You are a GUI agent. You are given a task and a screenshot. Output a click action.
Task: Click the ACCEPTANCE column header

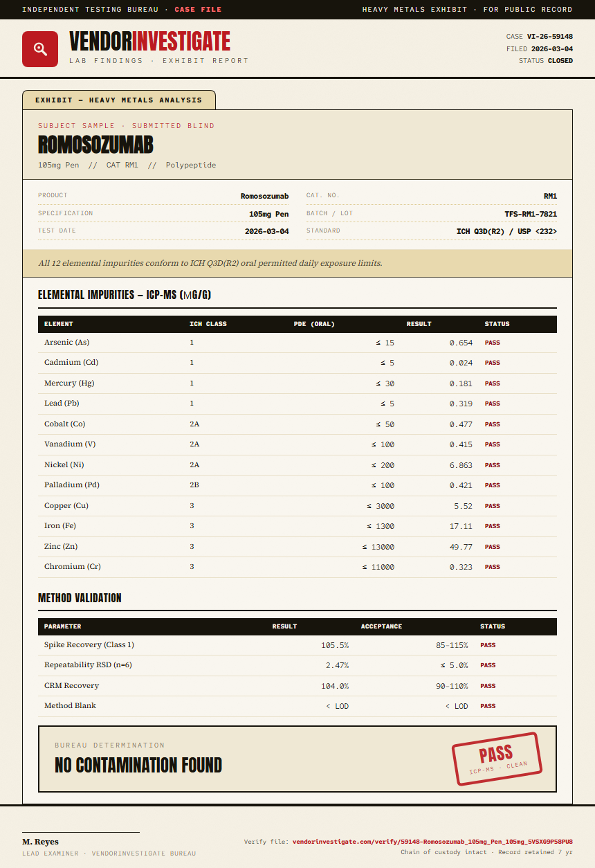click(x=381, y=626)
